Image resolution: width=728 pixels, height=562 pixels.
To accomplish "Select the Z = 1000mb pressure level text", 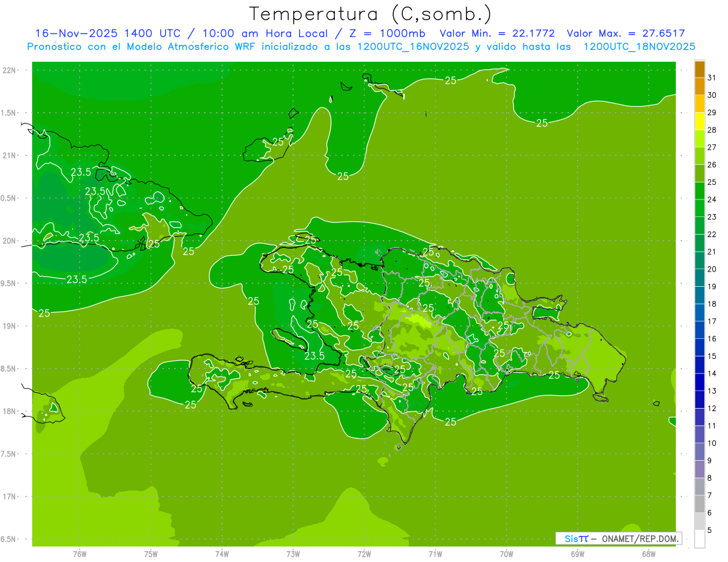I will [389, 33].
